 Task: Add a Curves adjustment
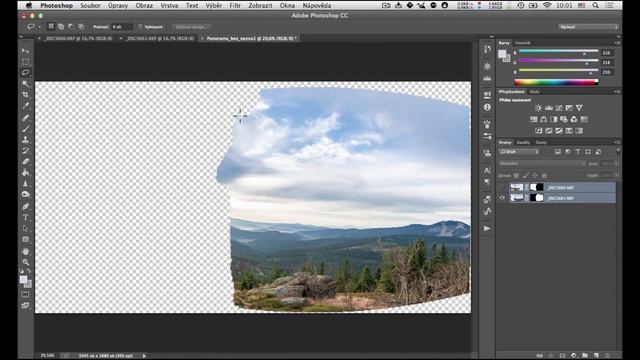coord(559,108)
